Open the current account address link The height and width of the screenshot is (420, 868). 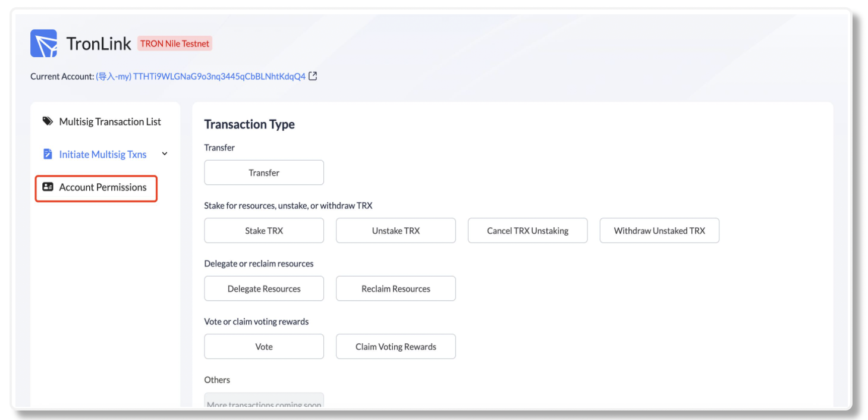coord(201,76)
